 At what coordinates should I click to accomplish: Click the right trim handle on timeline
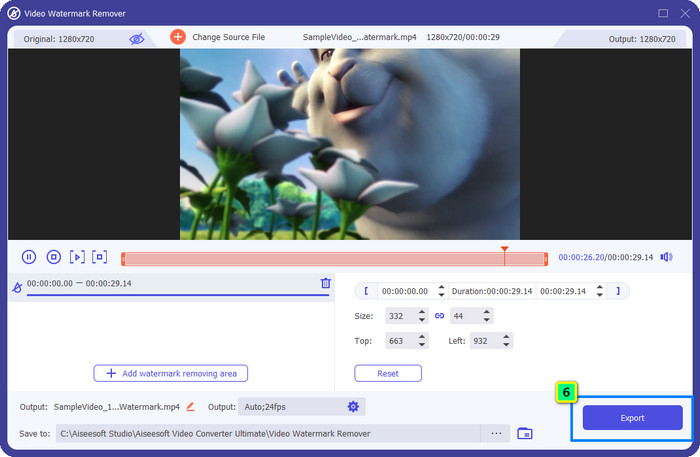[546, 259]
